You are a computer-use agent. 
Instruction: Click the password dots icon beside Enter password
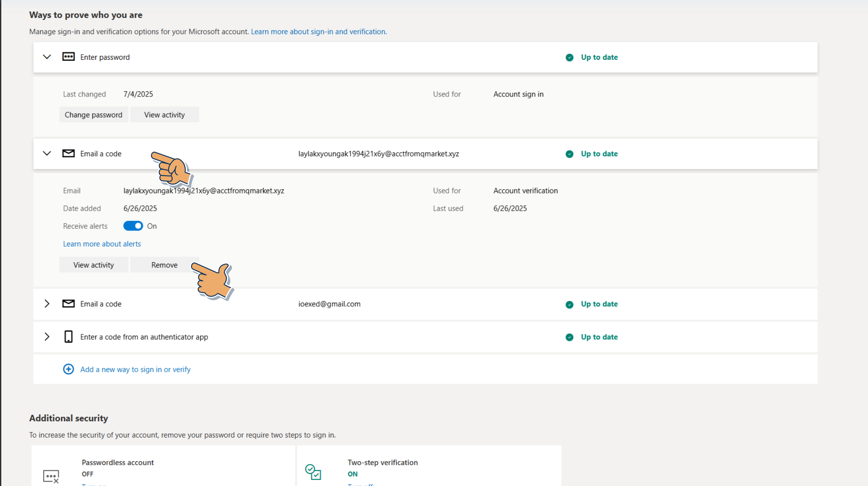click(x=68, y=57)
